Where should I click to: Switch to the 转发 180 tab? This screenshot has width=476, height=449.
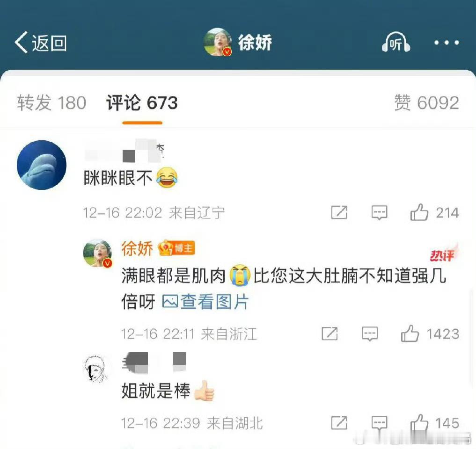pyautogui.click(x=51, y=102)
